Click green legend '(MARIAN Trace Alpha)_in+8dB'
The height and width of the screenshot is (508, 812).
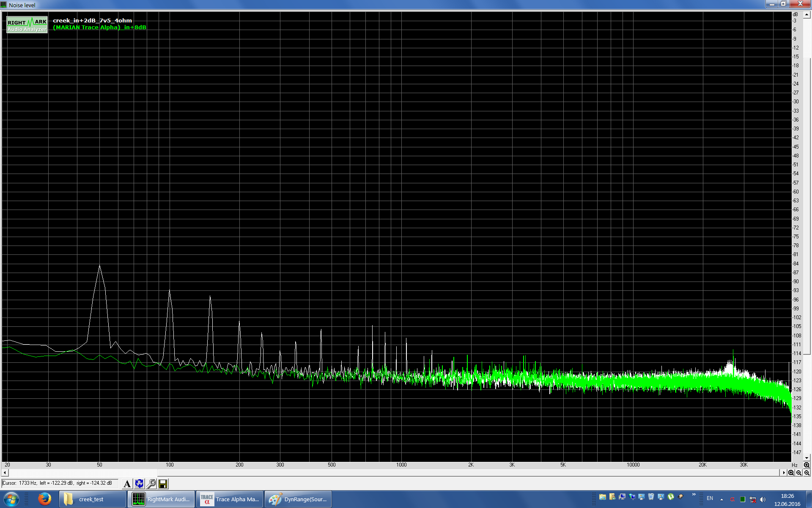click(99, 27)
